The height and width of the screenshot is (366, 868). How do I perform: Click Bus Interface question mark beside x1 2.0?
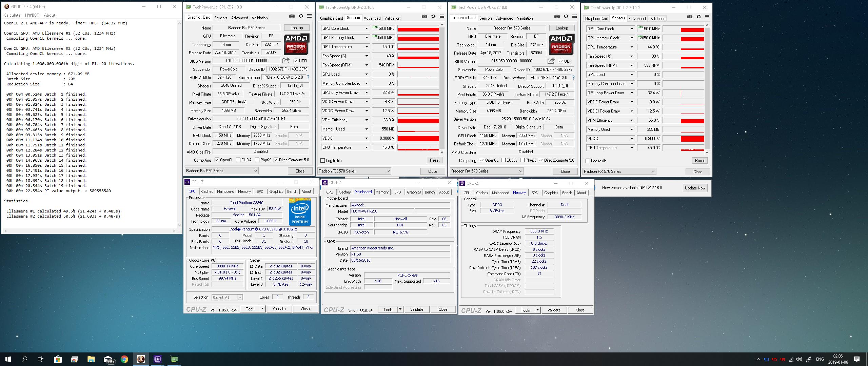[573, 78]
